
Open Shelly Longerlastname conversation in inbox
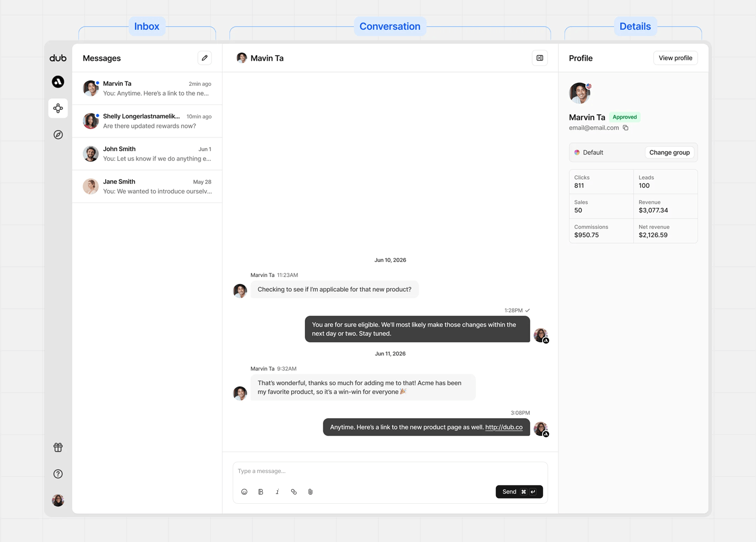click(x=147, y=121)
